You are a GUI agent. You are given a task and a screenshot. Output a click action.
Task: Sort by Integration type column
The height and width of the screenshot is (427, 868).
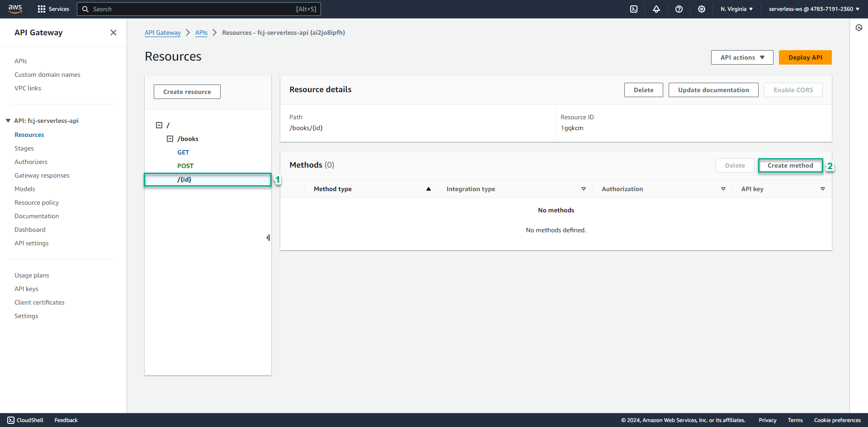pos(584,189)
